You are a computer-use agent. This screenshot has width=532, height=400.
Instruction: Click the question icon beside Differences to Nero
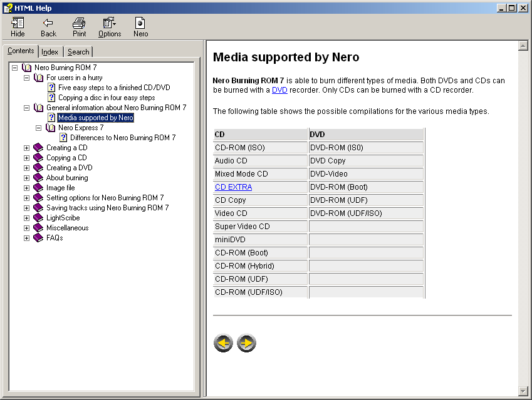coord(63,138)
